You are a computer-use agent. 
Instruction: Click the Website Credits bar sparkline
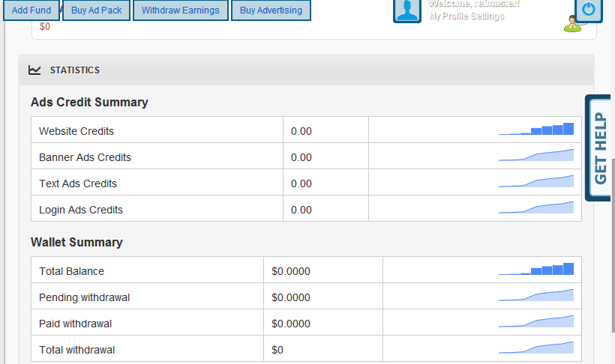(536, 130)
